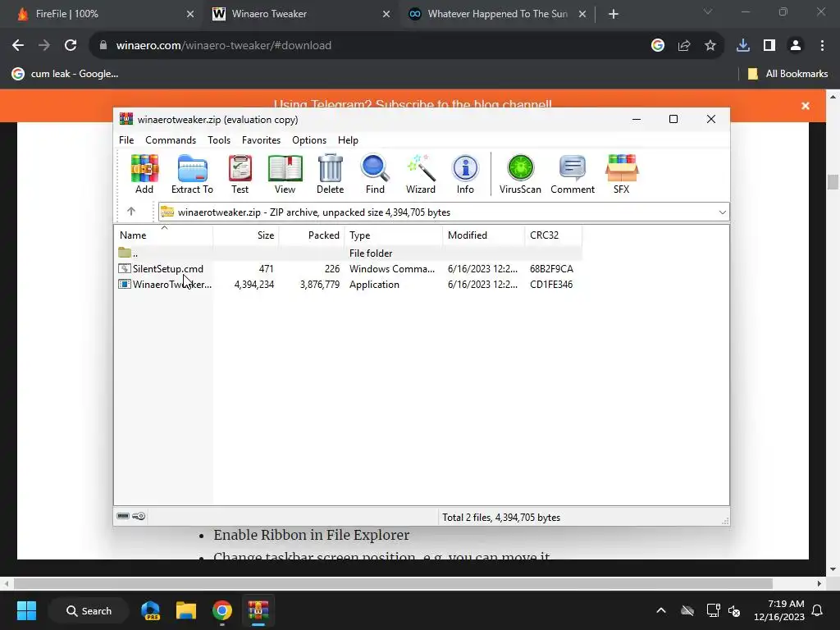Open All Bookmarks folder

(788, 74)
